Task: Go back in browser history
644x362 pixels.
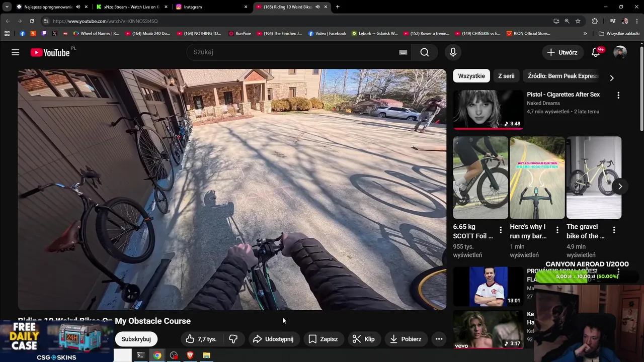Action: [x=8, y=21]
